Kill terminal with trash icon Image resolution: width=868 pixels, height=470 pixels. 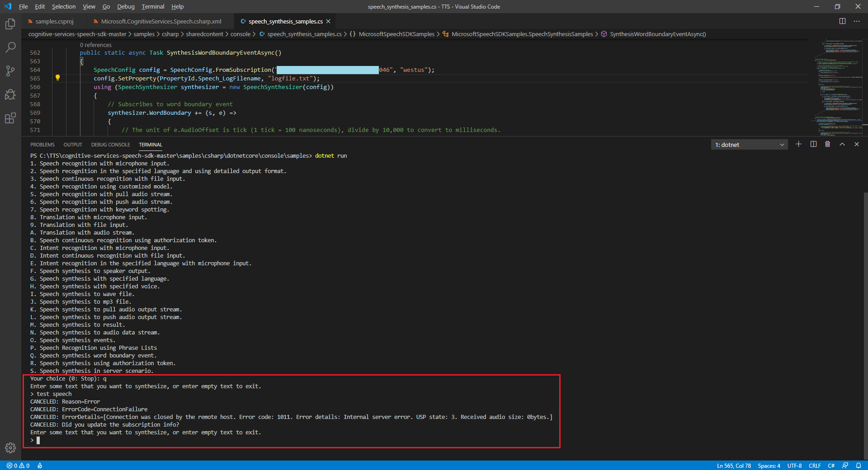[828, 144]
